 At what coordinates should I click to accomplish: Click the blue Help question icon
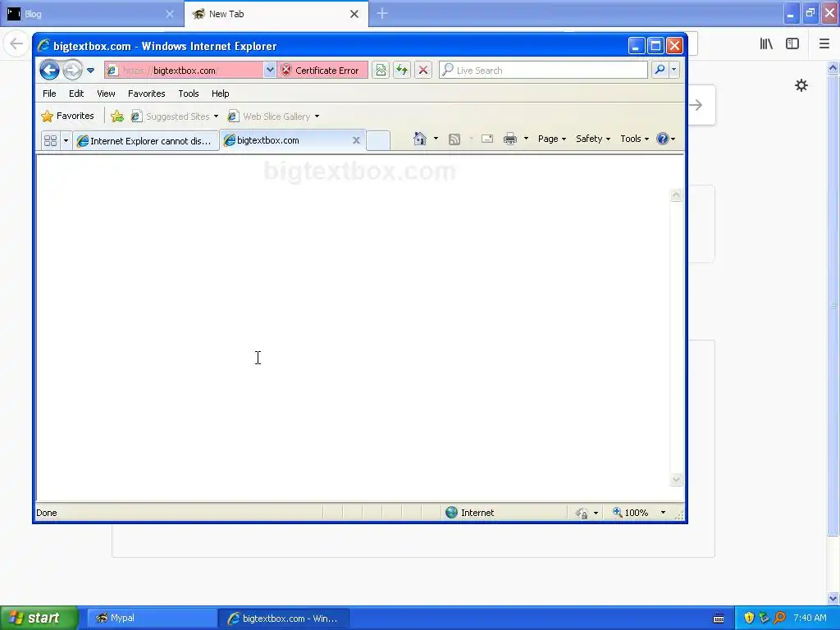[x=663, y=139]
